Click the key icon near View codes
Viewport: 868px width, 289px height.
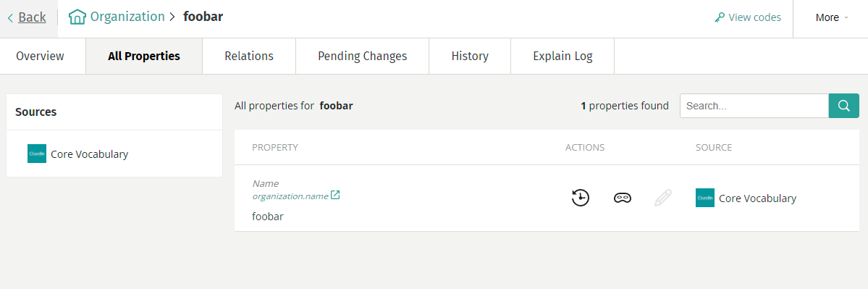click(720, 17)
